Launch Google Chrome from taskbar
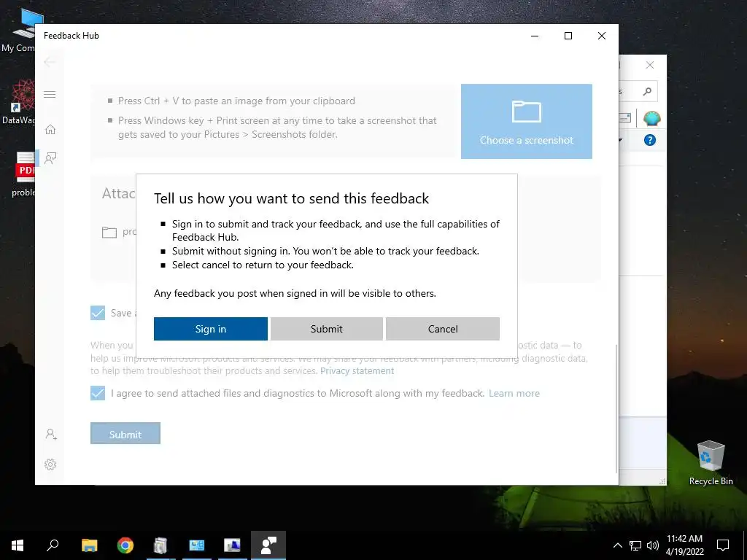Image resolution: width=747 pixels, height=560 pixels. tap(125, 545)
